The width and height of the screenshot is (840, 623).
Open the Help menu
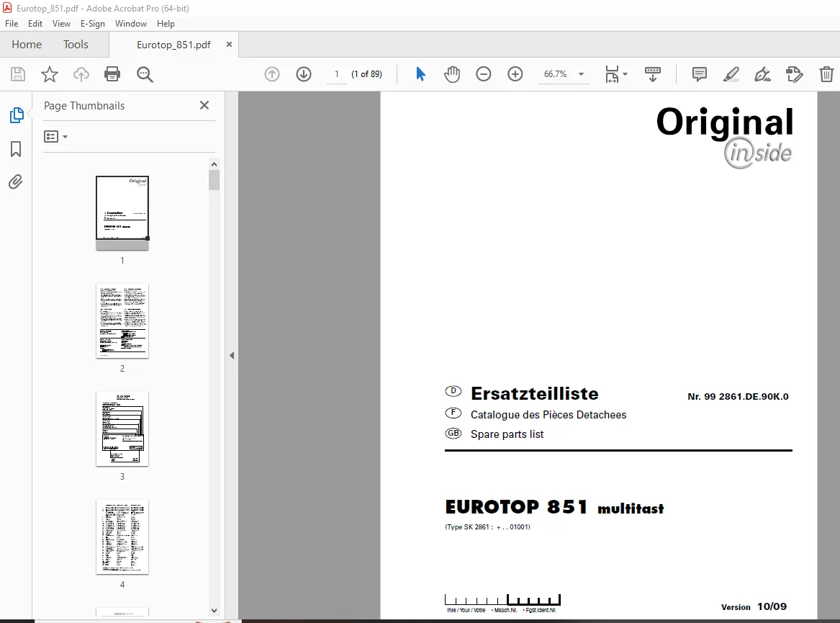[x=166, y=24]
